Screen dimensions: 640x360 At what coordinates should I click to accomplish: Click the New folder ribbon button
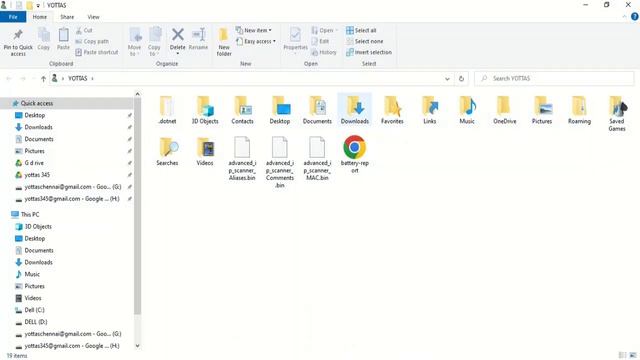(x=224, y=42)
